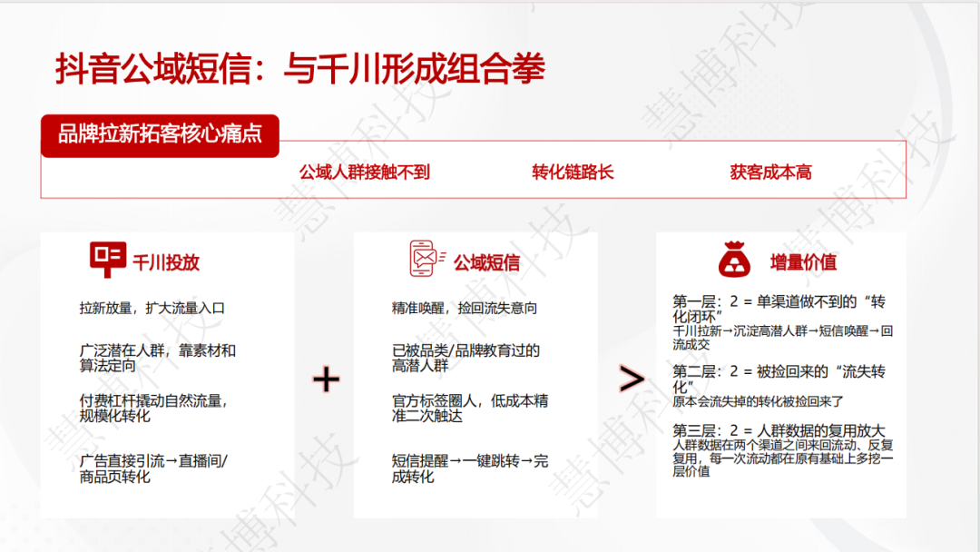The width and height of the screenshot is (980, 552).
Task: Select the text 短信提醒→一键跳转→完成转化
Action: [x=470, y=468]
